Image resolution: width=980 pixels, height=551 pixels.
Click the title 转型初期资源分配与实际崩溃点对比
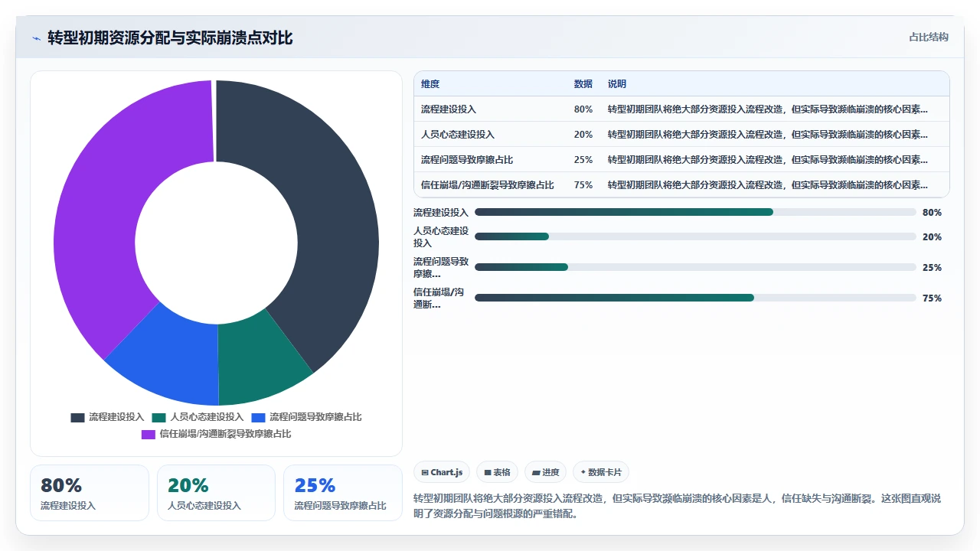tap(170, 38)
